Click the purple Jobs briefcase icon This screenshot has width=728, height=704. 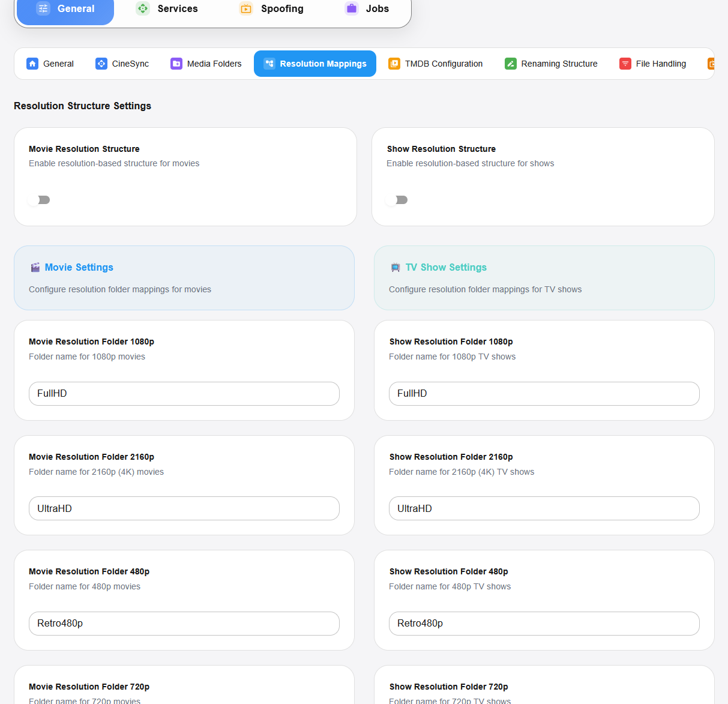pos(352,8)
